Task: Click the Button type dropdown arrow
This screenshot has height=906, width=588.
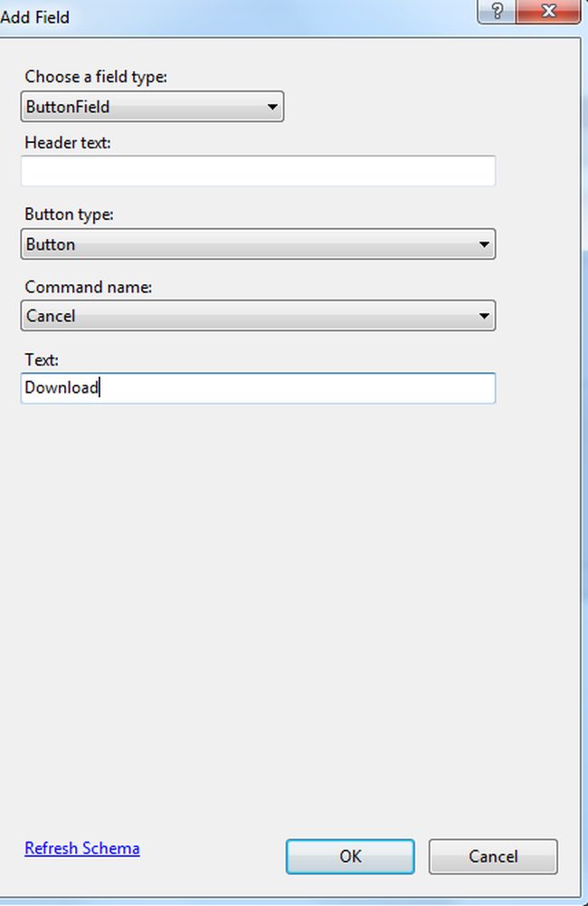Action: (x=484, y=244)
